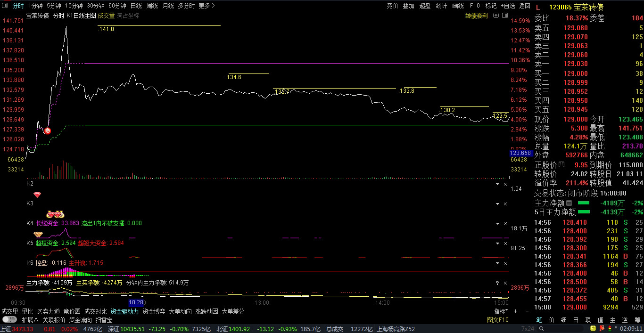Open the 画线 drawing tools

[x=458, y=6]
